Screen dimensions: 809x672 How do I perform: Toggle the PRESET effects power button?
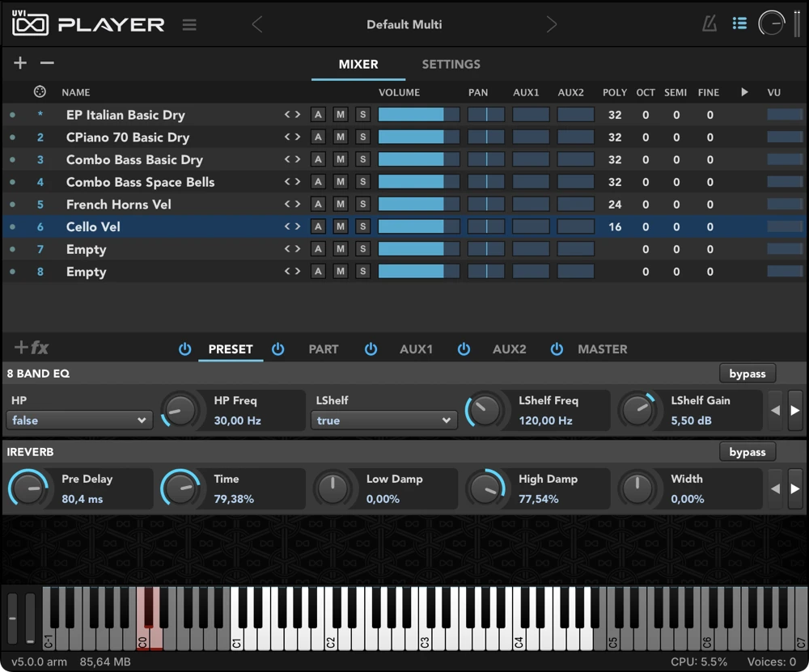tap(184, 349)
